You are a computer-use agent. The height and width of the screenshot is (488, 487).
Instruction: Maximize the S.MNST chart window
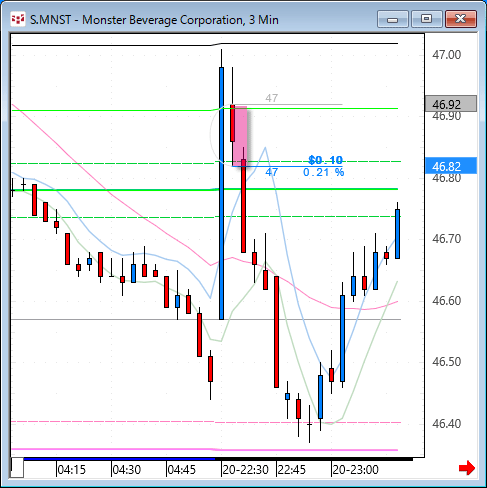point(427,19)
